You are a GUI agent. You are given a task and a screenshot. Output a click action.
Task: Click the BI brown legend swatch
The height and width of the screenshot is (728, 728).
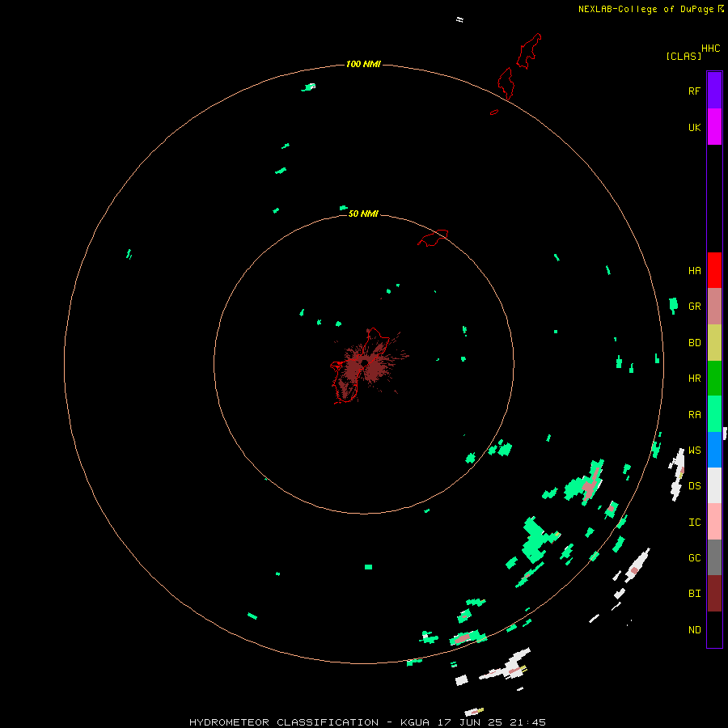[x=714, y=594]
